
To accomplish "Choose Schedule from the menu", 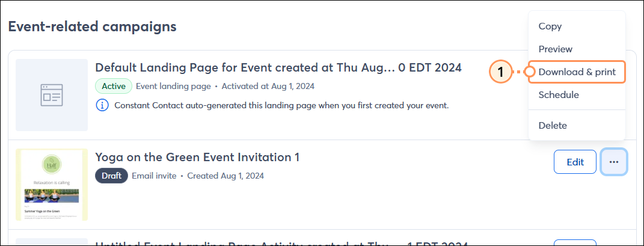I will click(559, 95).
